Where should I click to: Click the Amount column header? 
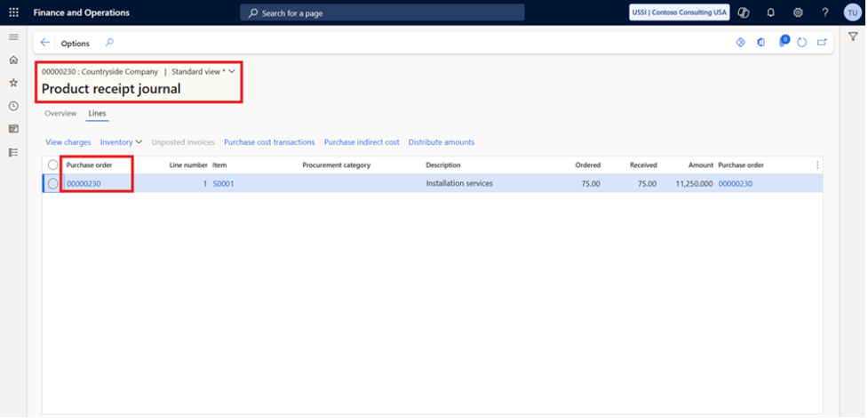tap(701, 165)
